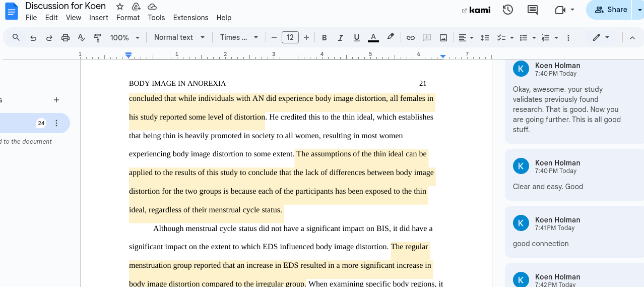Image resolution: width=644 pixels, height=287 pixels.
Task: Open the zoom 100% dropdown
Action: pyautogui.click(x=125, y=38)
